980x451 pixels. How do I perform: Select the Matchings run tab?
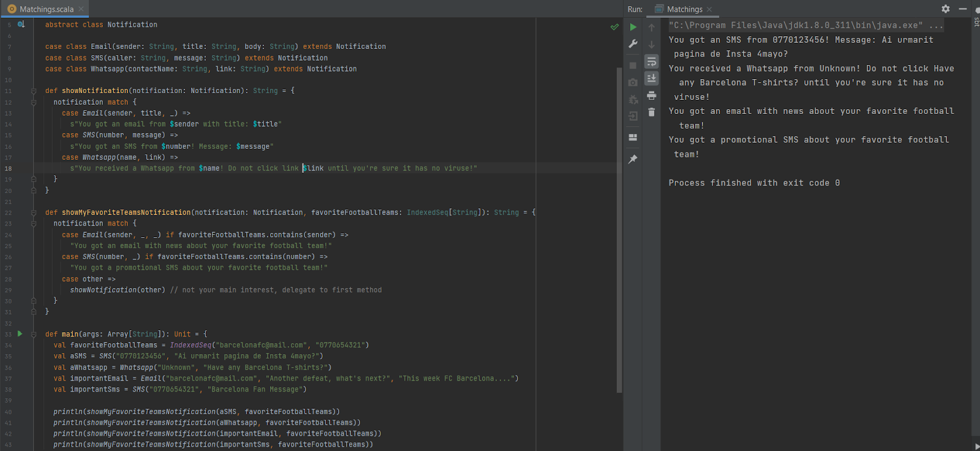point(684,9)
